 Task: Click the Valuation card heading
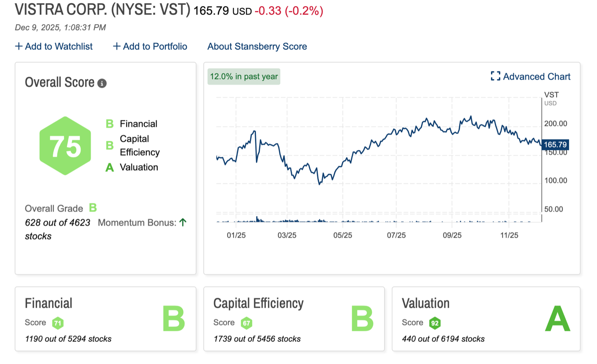(x=425, y=303)
